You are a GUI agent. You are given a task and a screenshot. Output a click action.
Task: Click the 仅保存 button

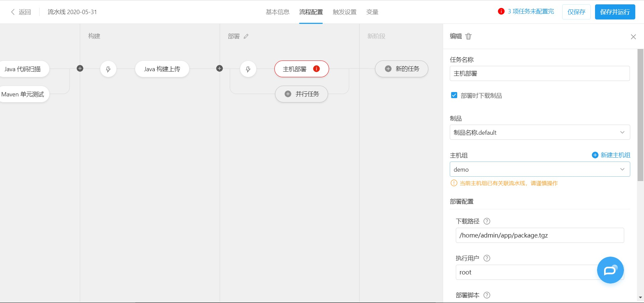tap(576, 11)
